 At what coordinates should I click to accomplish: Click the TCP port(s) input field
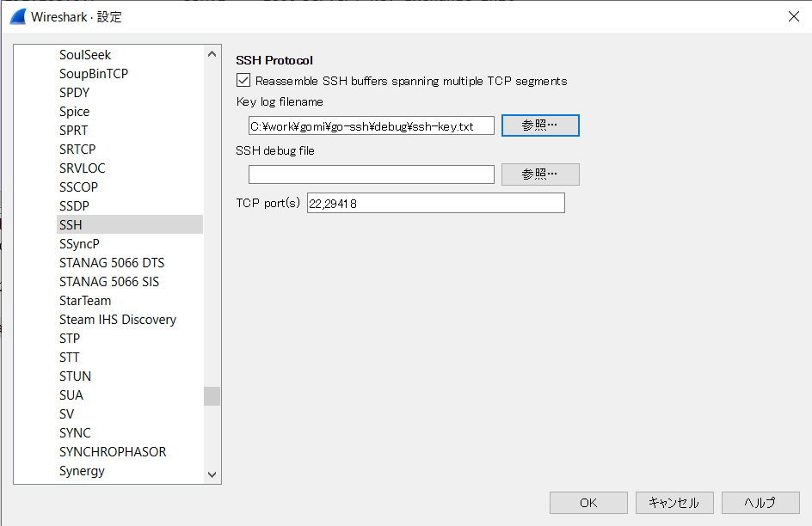435,203
